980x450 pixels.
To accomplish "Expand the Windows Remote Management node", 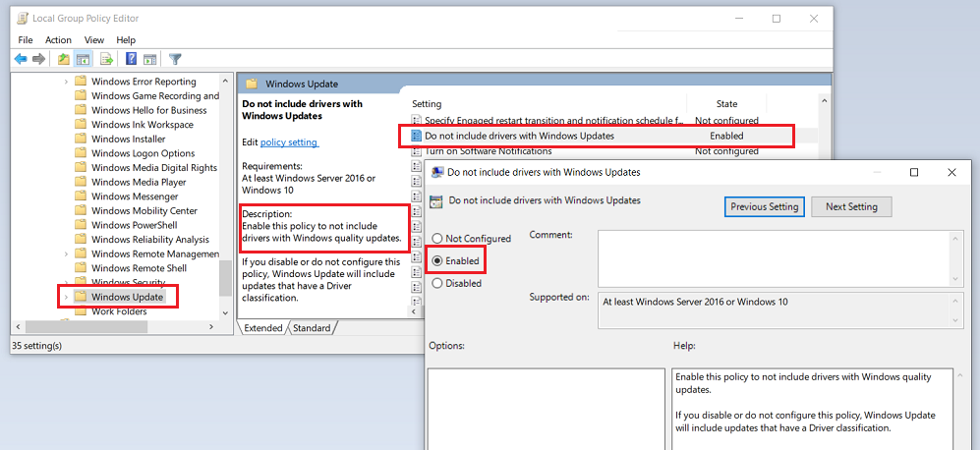I will [x=66, y=253].
